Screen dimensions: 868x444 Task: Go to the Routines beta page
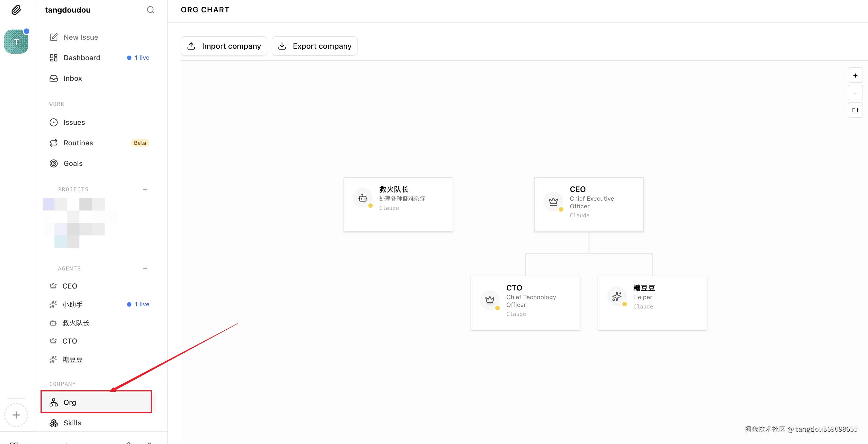[x=78, y=143]
